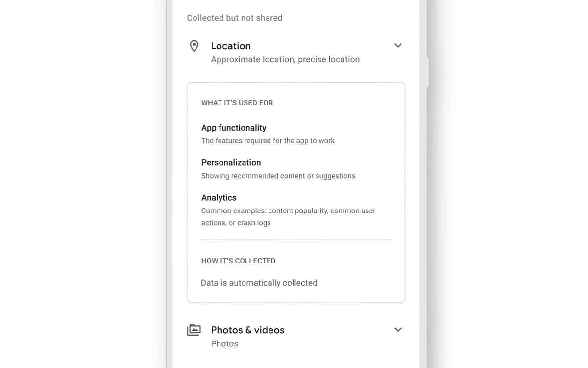Click the 'Photos' subtitle under Photos & videos
Image resolution: width=588 pixels, height=368 pixels.
tap(224, 343)
